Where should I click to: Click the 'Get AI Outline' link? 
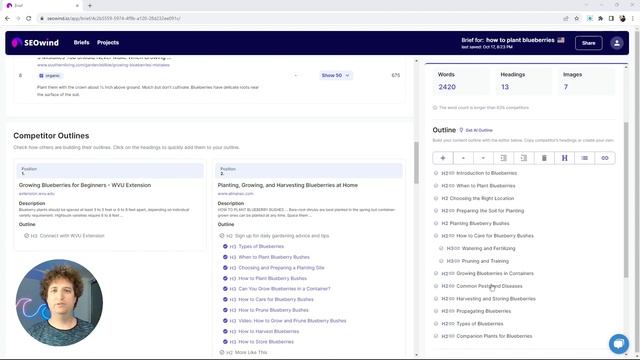479,130
